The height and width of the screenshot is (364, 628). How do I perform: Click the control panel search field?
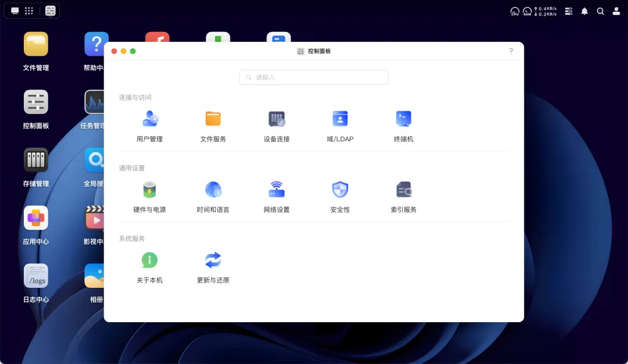click(314, 77)
